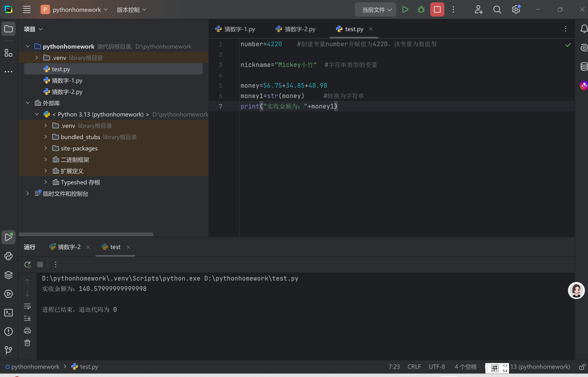Open the 当前文件 run configuration dropdown
588x377 pixels.
click(375, 9)
